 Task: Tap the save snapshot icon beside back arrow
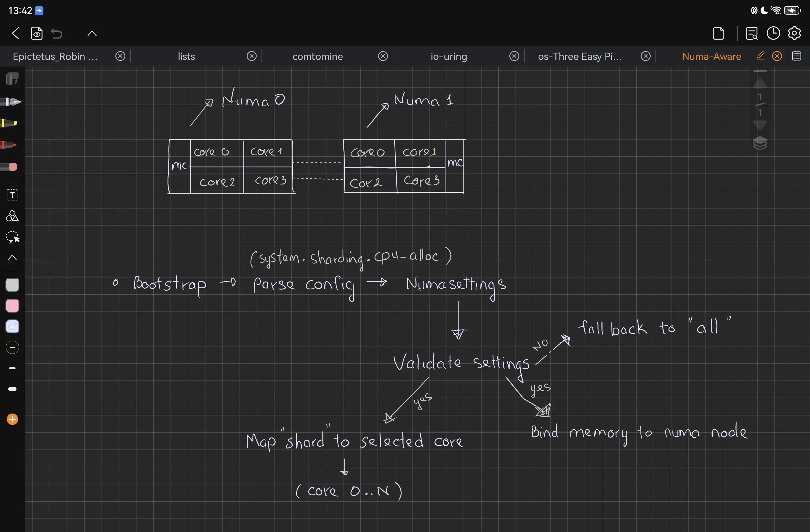click(x=37, y=33)
